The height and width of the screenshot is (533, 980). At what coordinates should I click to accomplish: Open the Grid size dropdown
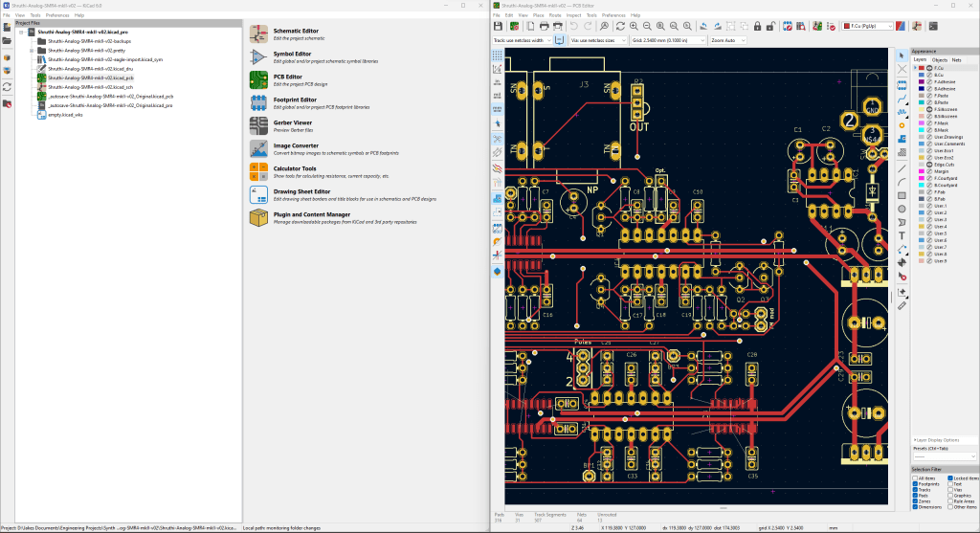tap(666, 41)
